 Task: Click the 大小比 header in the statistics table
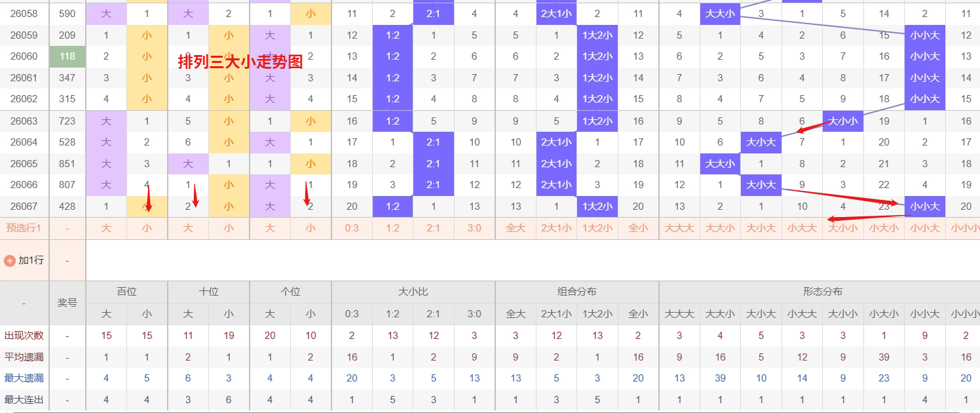pos(413,292)
